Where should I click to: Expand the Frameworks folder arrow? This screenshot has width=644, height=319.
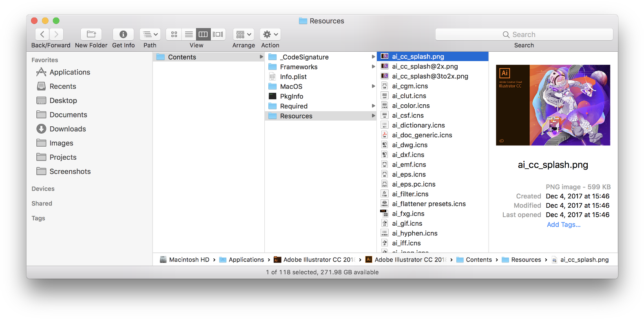[373, 67]
